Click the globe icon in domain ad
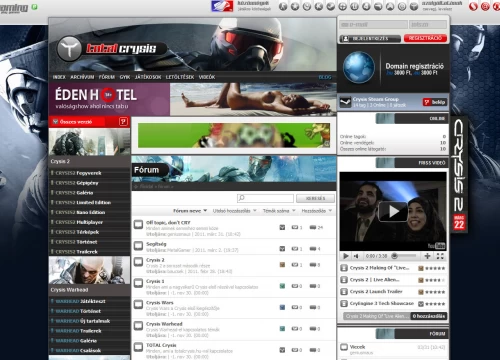The width and height of the screenshot is (500, 360). pyautogui.click(x=359, y=67)
